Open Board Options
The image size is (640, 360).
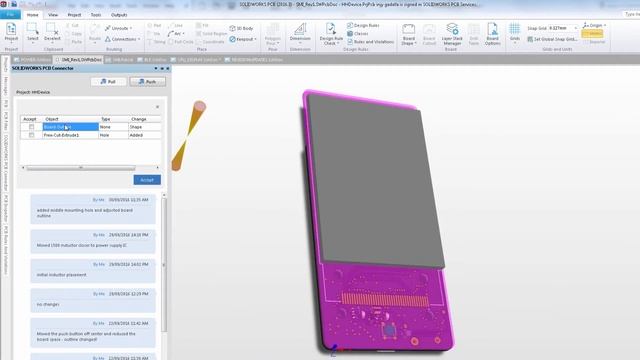492,33
